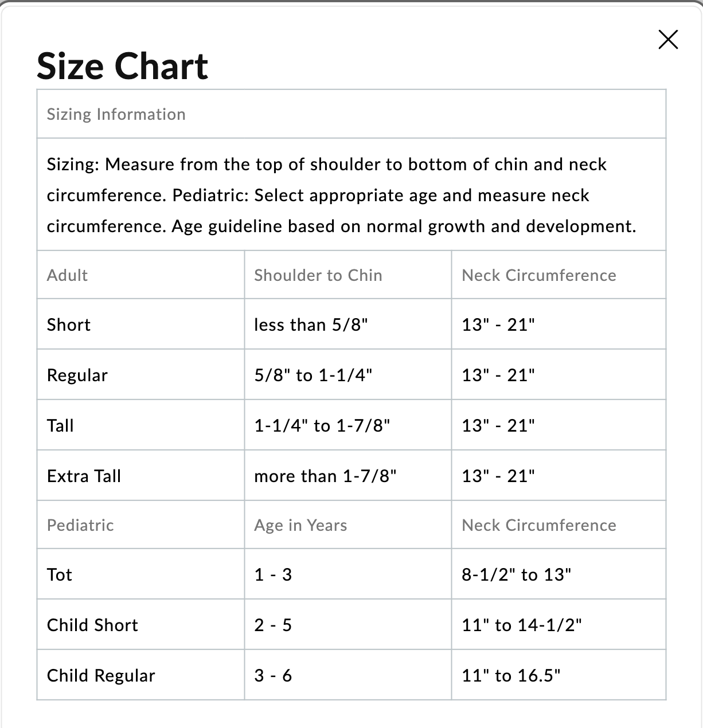The width and height of the screenshot is (703, 728).
Task: Click the "11 to 16.5" neck circumference cell
Action: coord(511,676)
